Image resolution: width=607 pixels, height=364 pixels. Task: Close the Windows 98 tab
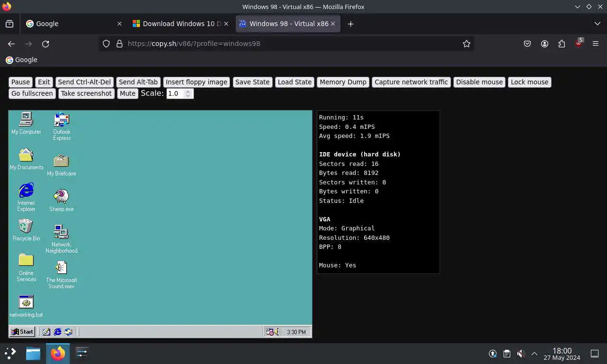[333, 24]
